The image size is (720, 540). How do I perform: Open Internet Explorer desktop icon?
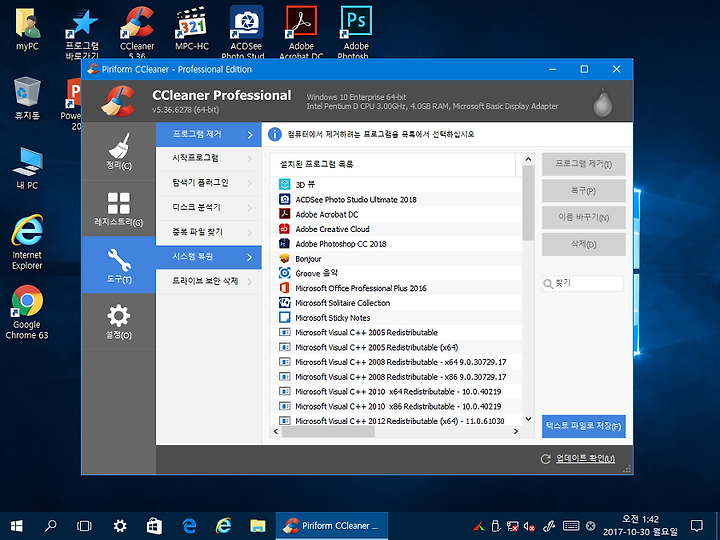click(27, 242)
